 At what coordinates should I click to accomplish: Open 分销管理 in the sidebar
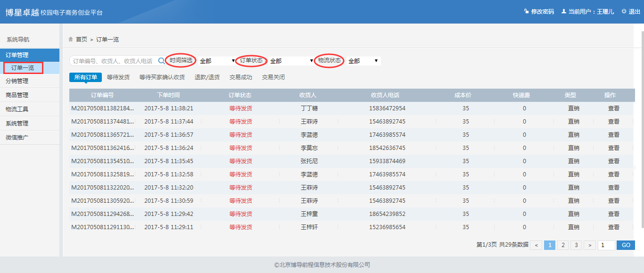[17, 81]
